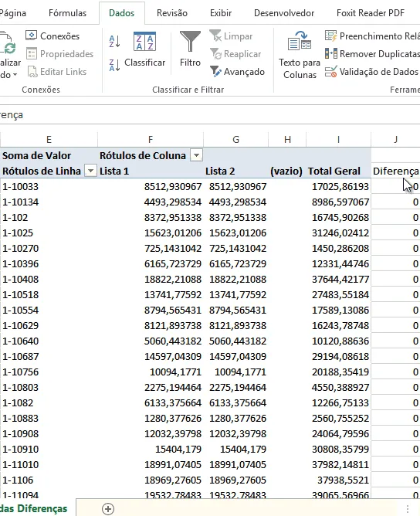
Task: Open Texto para Colunas tool
Action: 300,55
